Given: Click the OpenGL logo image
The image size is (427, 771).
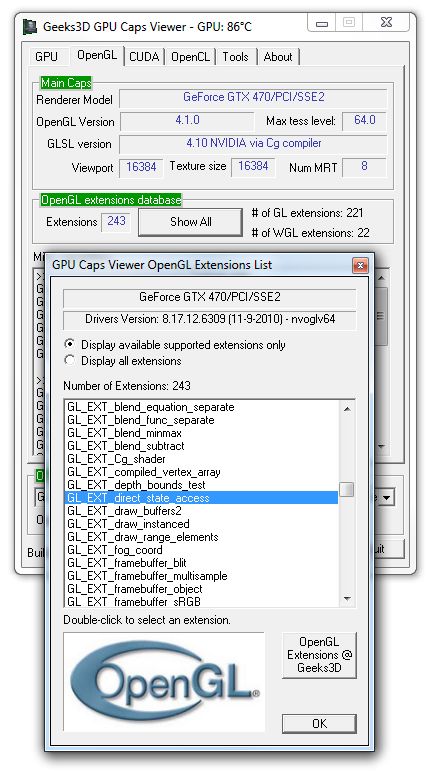Looking at the screenshot, I should click(164, 682).
